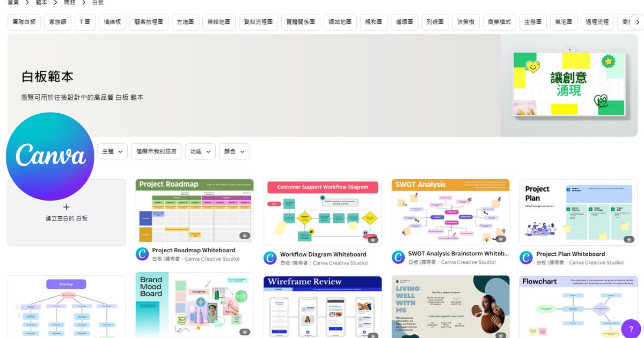Image resolution: width=644 pixels, height=338 pixels.
Task: Open the Customer Support Workflow Diagram thumbnail
Action: click(x=323, y=212)
